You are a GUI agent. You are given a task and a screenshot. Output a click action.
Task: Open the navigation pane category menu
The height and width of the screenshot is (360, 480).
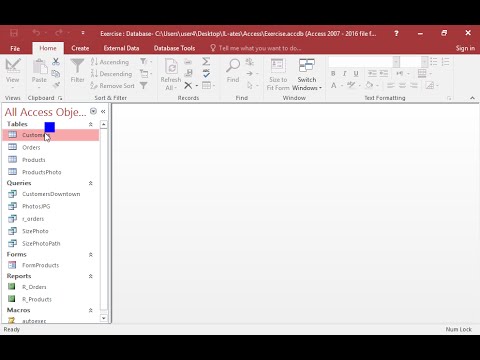tap(93, 111)
